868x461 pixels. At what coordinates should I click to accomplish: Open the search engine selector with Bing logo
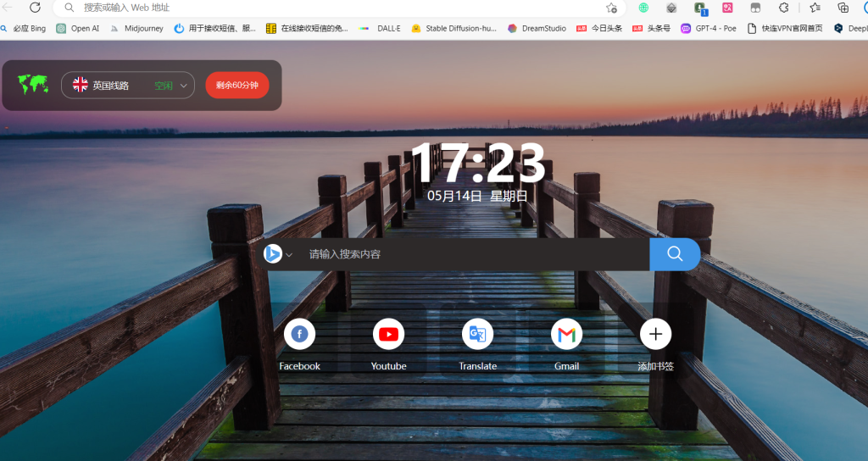point(277,254)
